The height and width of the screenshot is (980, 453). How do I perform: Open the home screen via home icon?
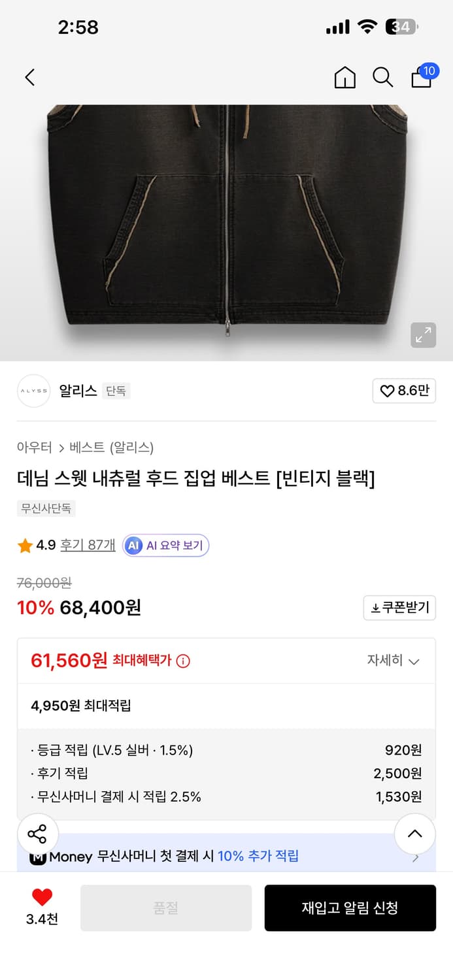[344, 76]
